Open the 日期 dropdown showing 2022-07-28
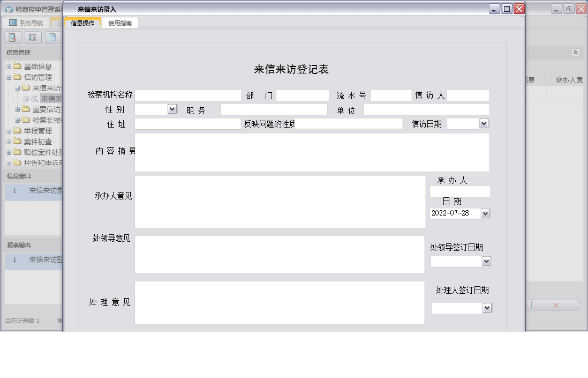 485,213
